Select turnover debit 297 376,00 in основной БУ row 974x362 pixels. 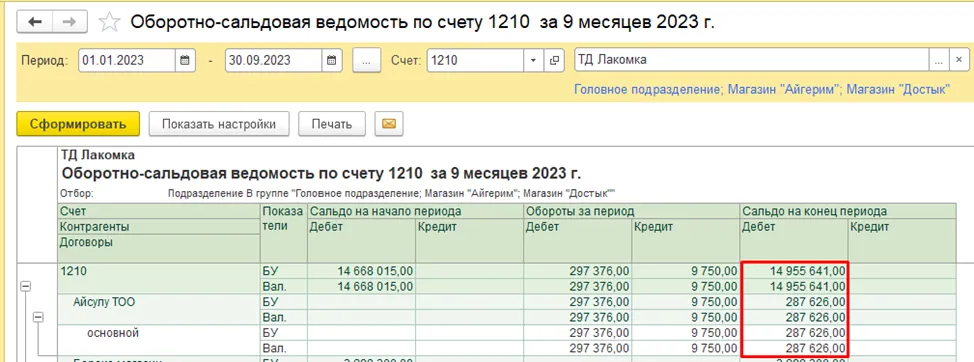[578, 333]
